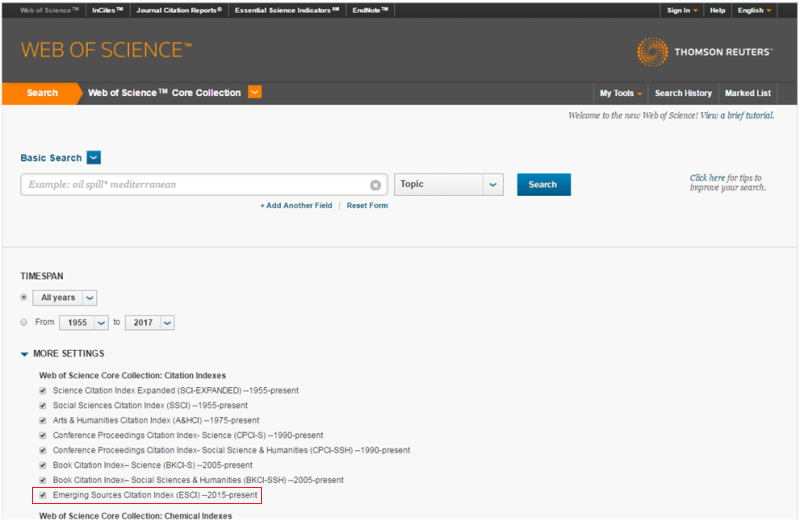
Task: Click into the search query input field
Action: [x=204, y=184]
